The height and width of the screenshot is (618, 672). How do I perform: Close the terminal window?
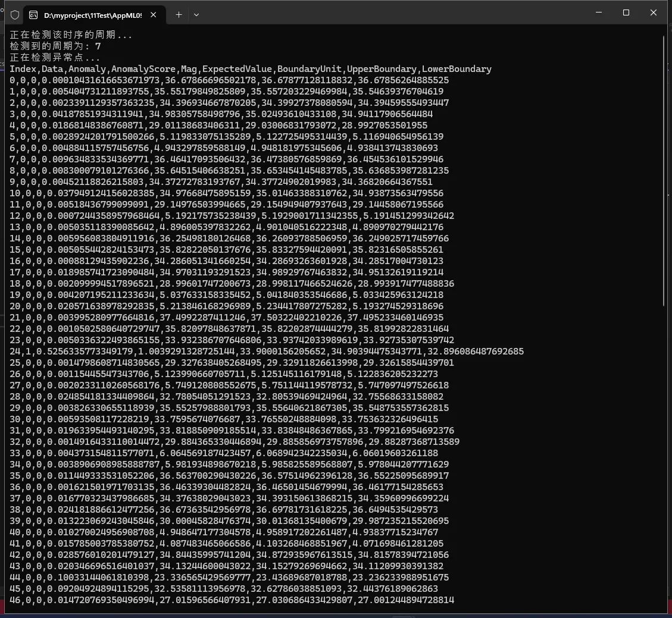click(653, 12)
